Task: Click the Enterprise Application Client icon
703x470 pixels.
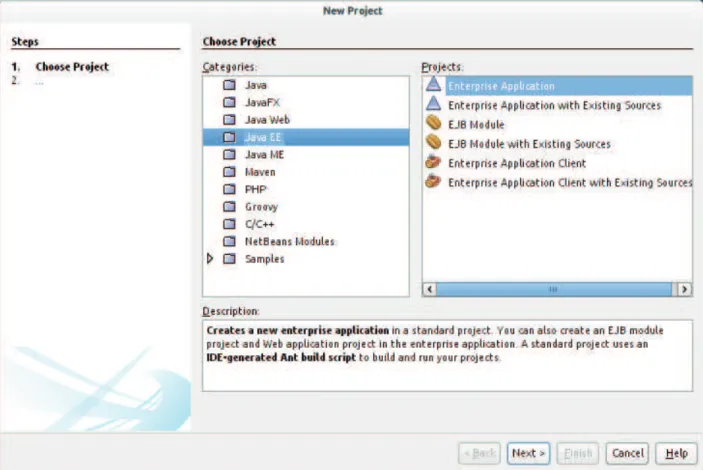Action: 434,162
